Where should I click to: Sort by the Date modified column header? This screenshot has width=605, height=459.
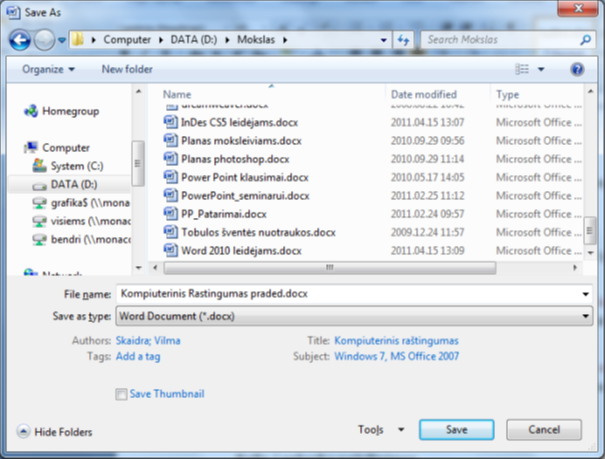coord(424,94)
